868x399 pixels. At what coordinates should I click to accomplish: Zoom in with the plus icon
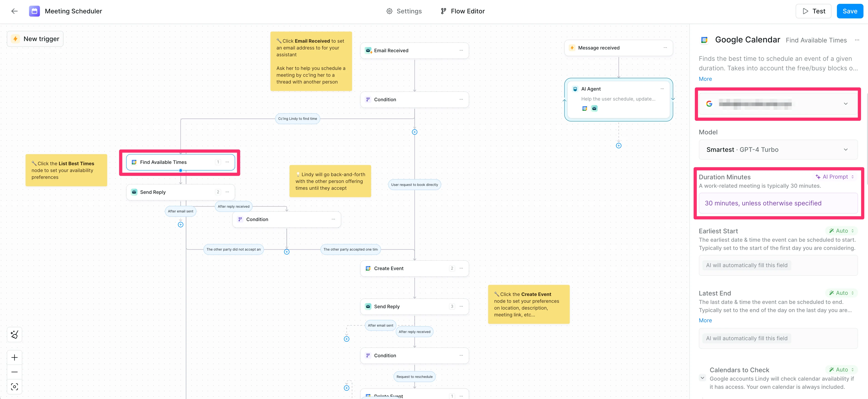pos(15,357)
